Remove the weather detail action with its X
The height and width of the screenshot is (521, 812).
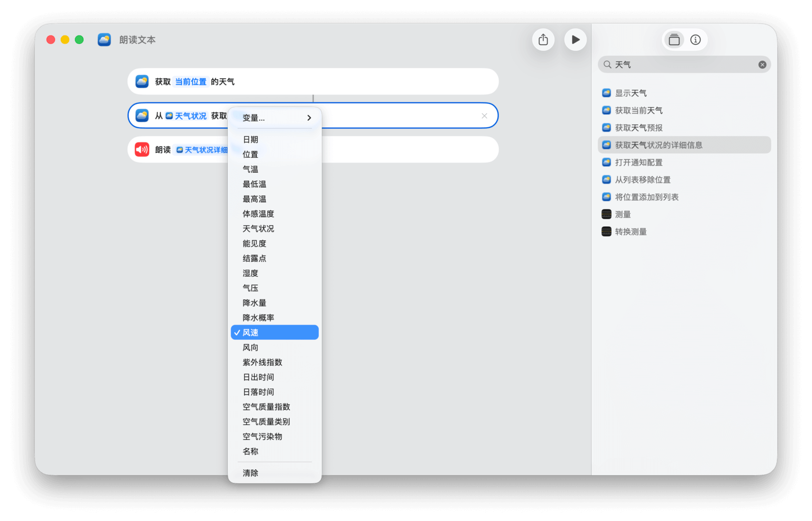pos(484,116)
